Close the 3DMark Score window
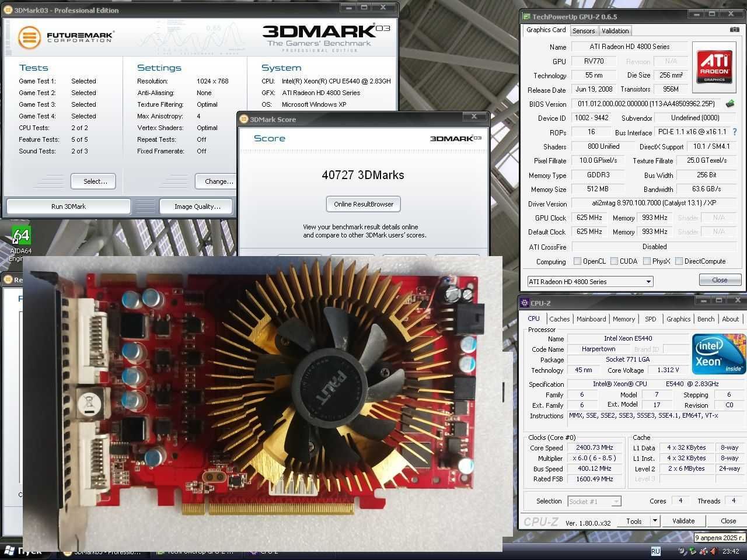The image size is (747, 560). (x=474, y=117)
